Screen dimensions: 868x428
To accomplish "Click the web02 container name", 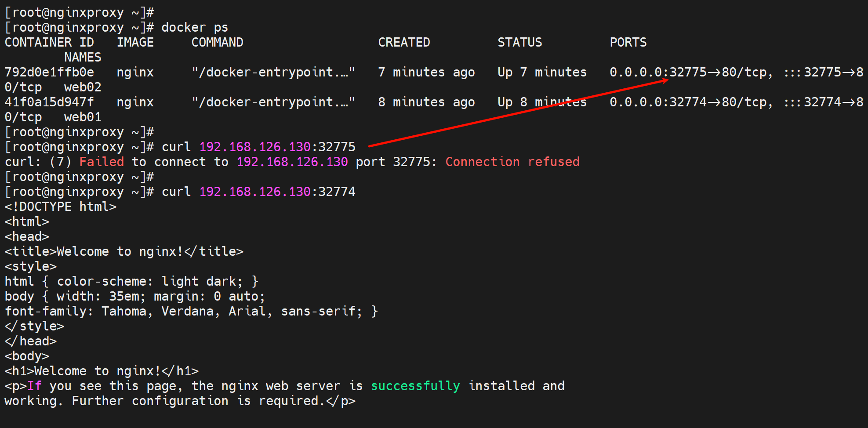I will pos(83,87).
